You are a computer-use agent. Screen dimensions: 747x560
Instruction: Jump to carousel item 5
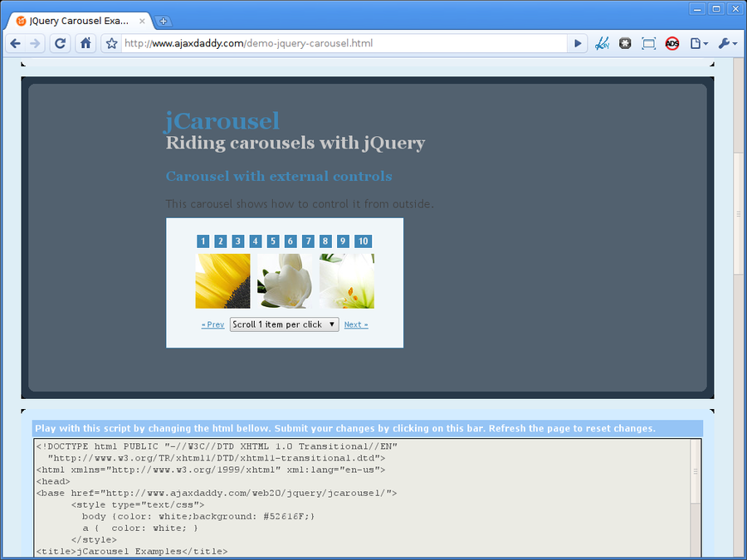(273, 241)
